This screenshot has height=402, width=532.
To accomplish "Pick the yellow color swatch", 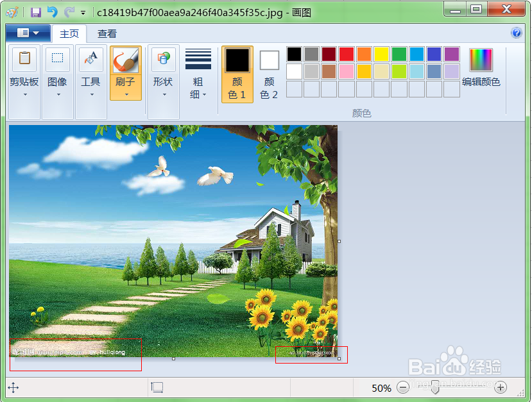I will tap(381, 54).
